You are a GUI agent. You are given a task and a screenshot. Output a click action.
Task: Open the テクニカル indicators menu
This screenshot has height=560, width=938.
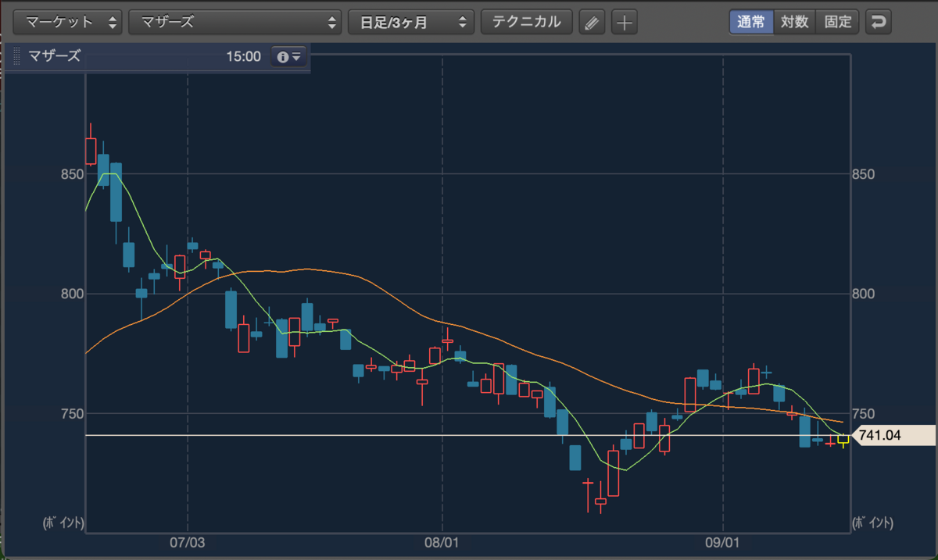click(x=527, y=22)
